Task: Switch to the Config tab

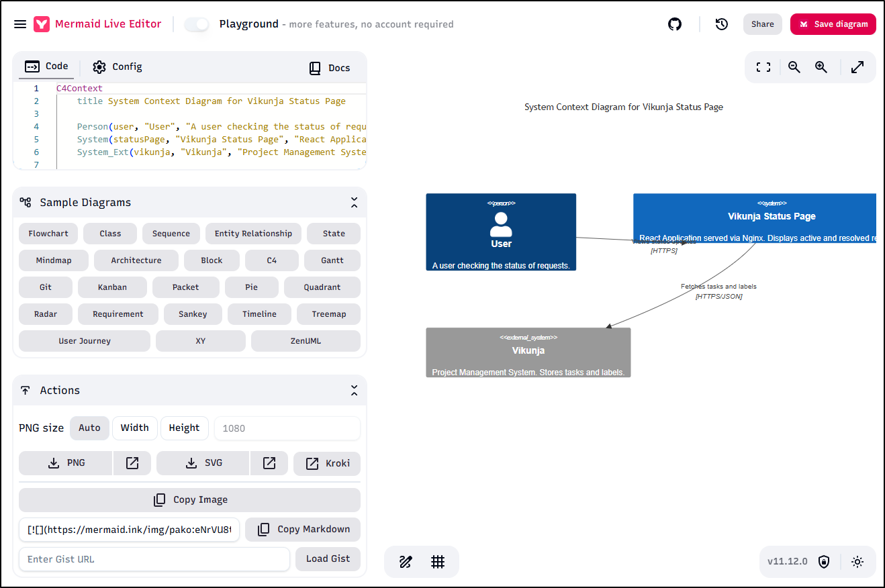Action: [x=118, y=66]
